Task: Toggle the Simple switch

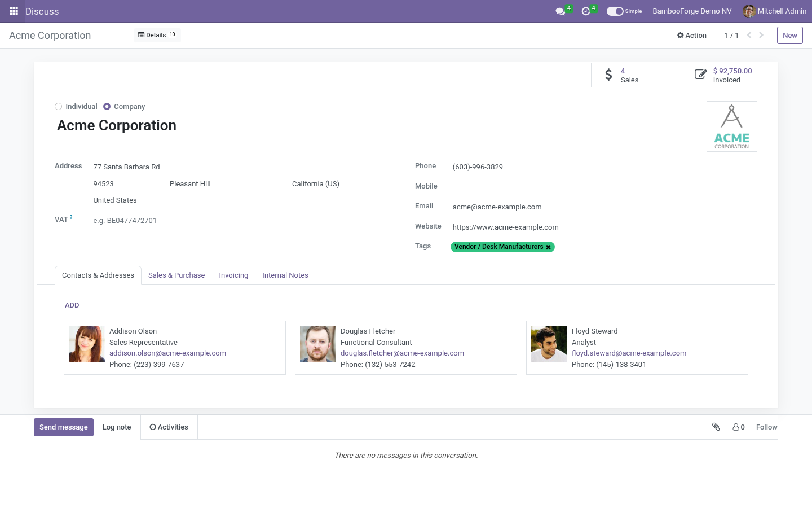Action: [615, 11]
